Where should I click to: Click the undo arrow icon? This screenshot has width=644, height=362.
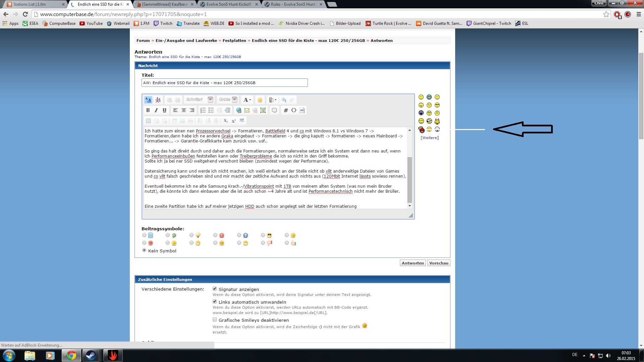284,100
